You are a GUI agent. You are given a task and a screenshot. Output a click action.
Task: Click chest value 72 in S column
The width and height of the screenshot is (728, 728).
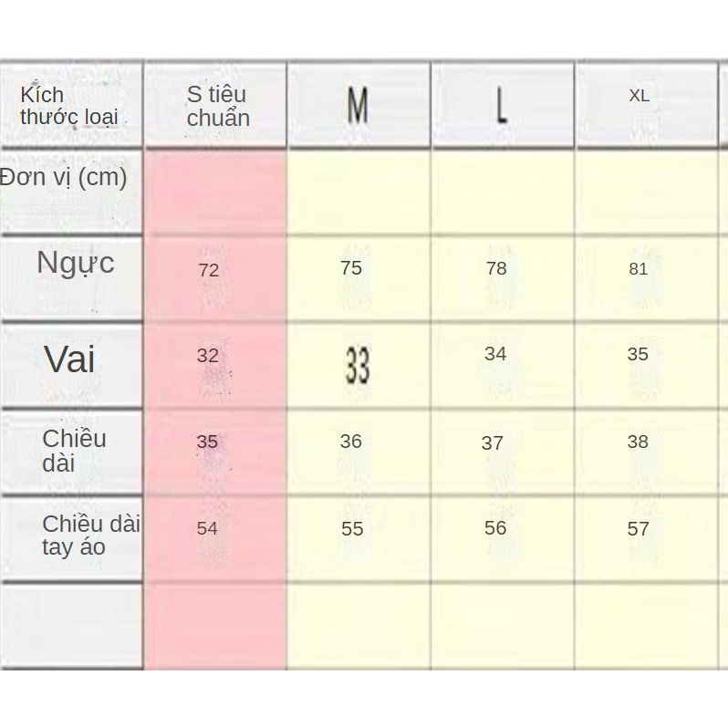coord(208,270)
